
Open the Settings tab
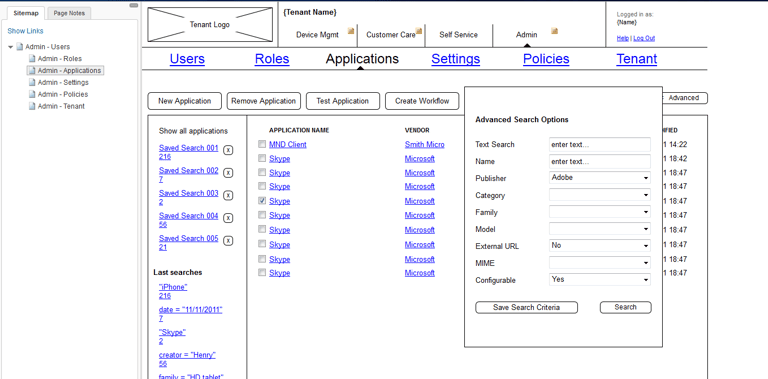pos(456,59)
